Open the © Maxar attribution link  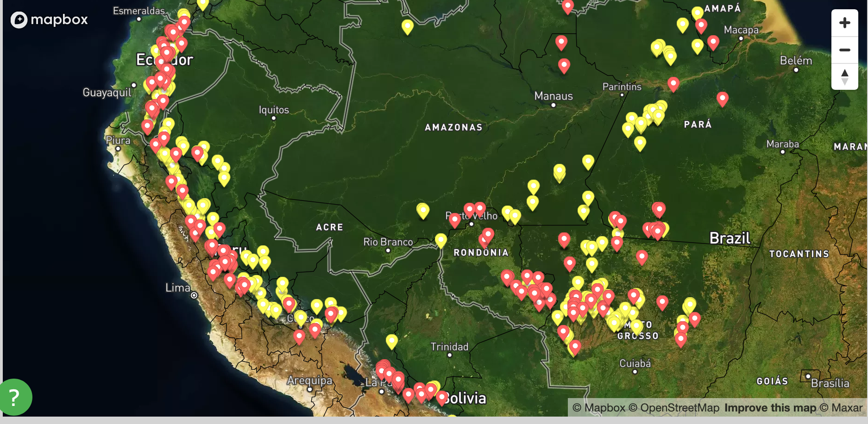coord(841,408)
